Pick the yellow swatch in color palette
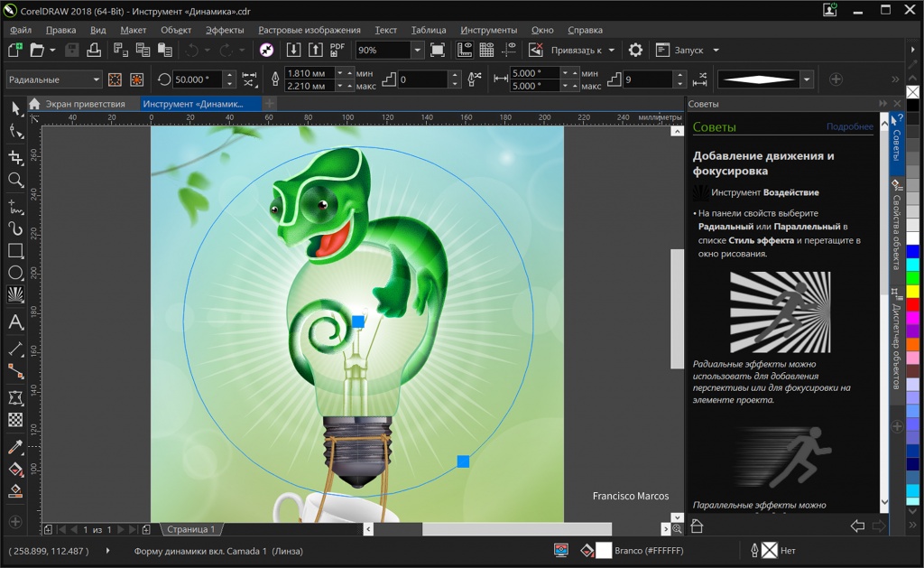Image resolution: width=924 pixels, height=568 pixels. 912,291
